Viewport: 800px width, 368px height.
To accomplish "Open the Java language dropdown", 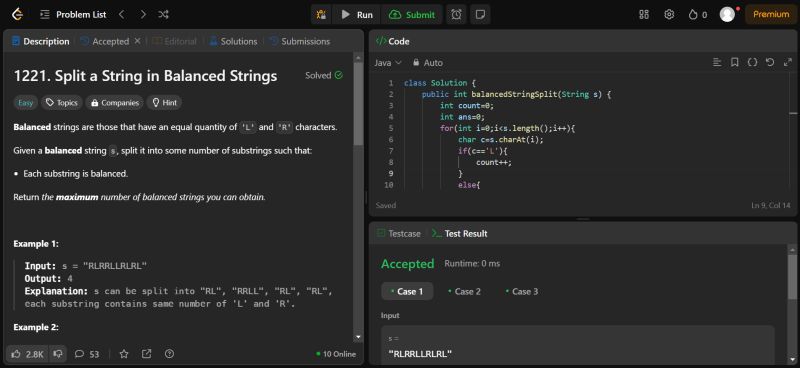I will tap(388, 63).
